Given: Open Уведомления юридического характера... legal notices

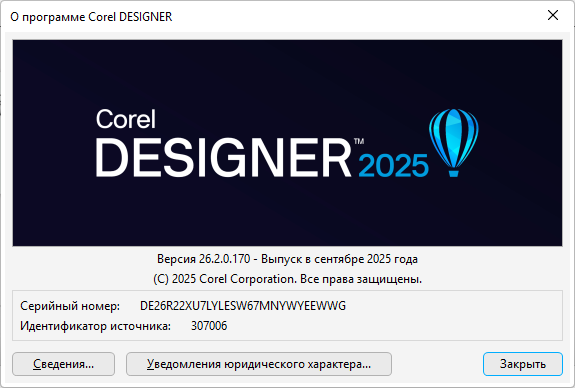Looking at the screenshot, I should pyautogui.click(x=259, y=364).
